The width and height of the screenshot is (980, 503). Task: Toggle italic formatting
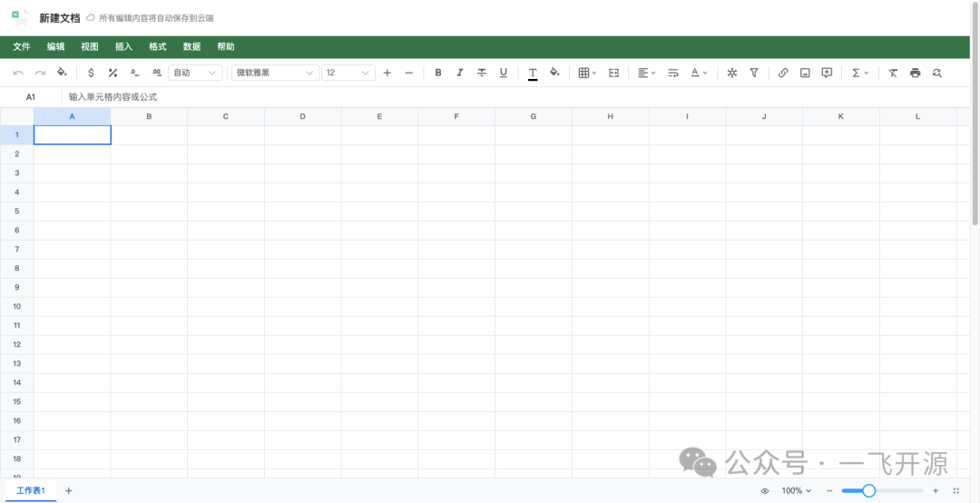[460, 73]
